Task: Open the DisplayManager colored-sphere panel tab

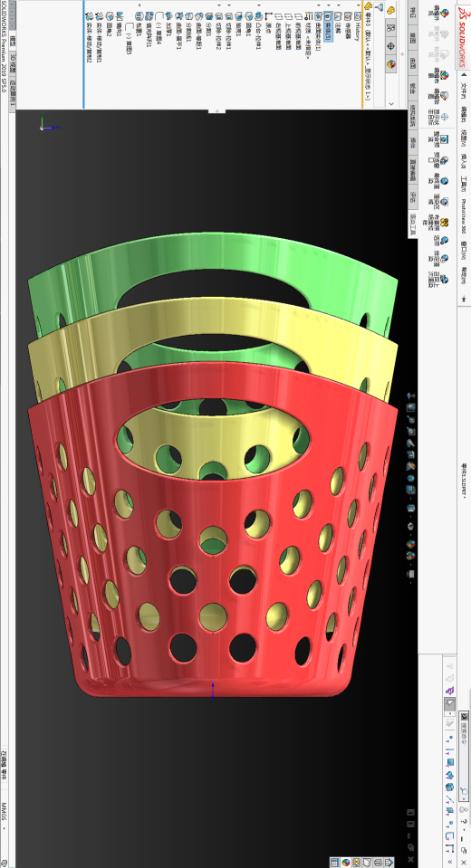Action: (391, 63)
